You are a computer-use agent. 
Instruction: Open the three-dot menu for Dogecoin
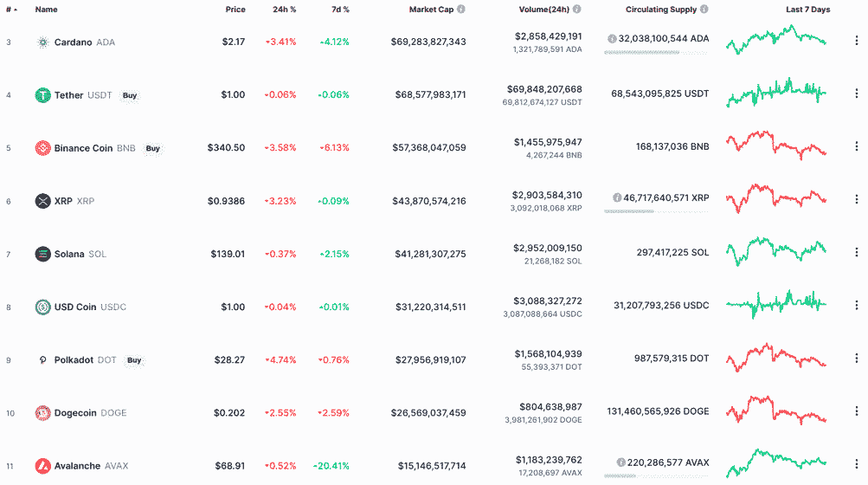click(x=857, y=411)
